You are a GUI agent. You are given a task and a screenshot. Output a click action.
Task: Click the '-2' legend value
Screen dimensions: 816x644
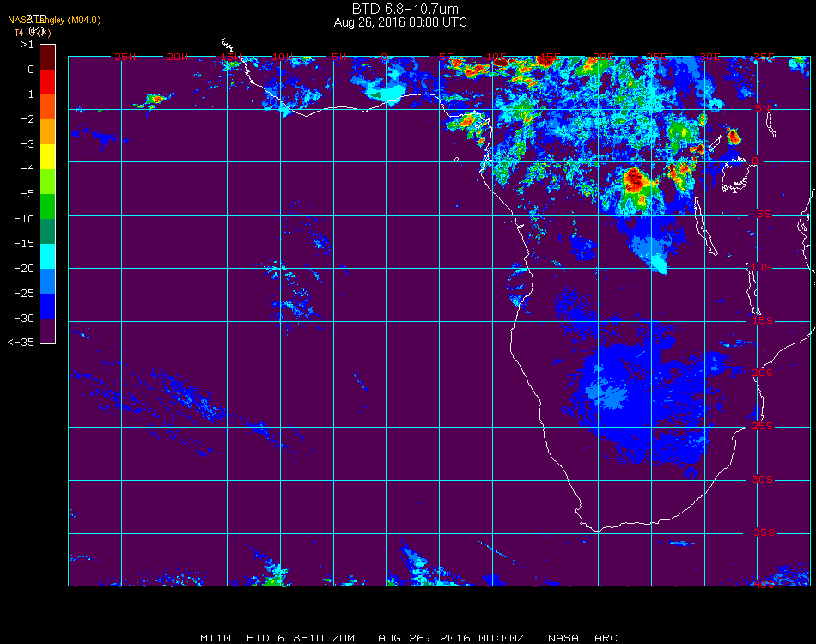(27, 119)
